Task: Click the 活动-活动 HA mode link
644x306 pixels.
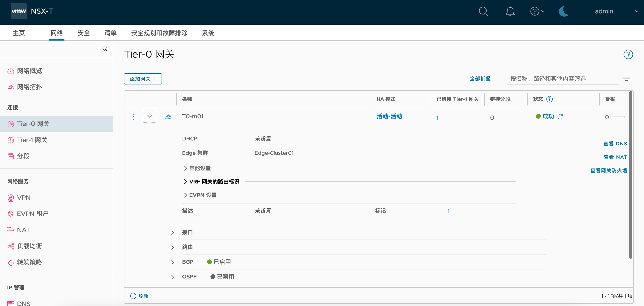Action: 389,116
